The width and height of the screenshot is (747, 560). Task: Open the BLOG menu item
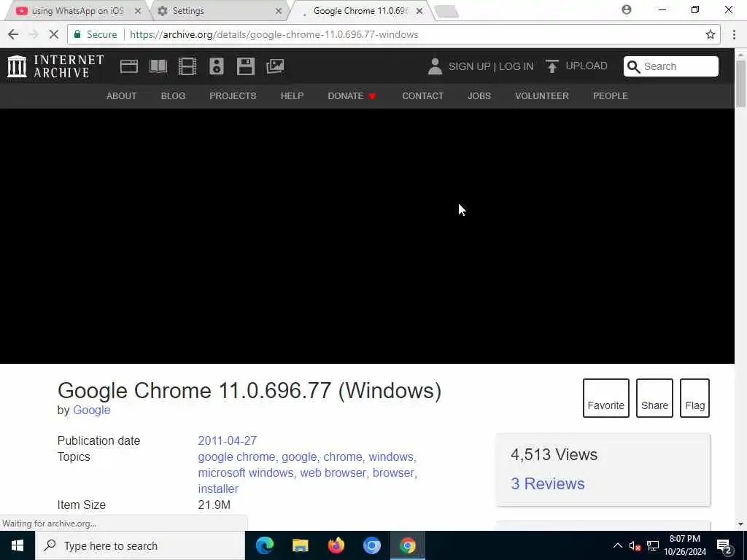[x=174, y=96]
